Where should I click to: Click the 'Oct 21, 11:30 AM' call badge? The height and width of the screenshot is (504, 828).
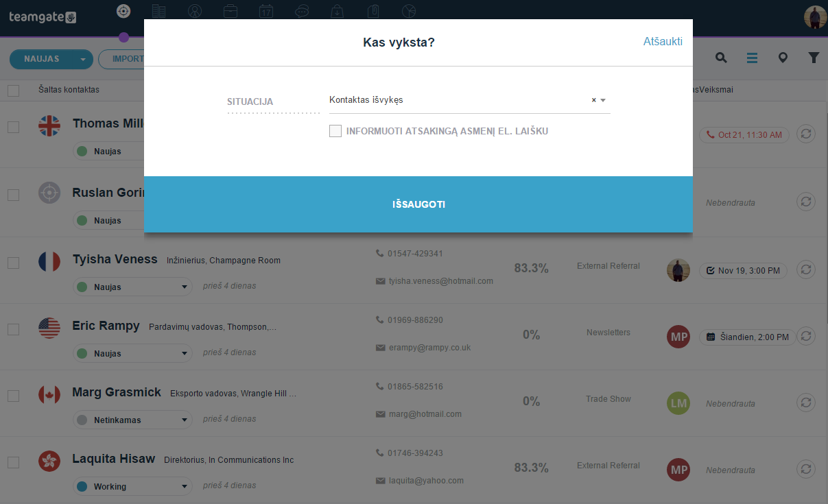pyautogui.click(x=744, y=135)
